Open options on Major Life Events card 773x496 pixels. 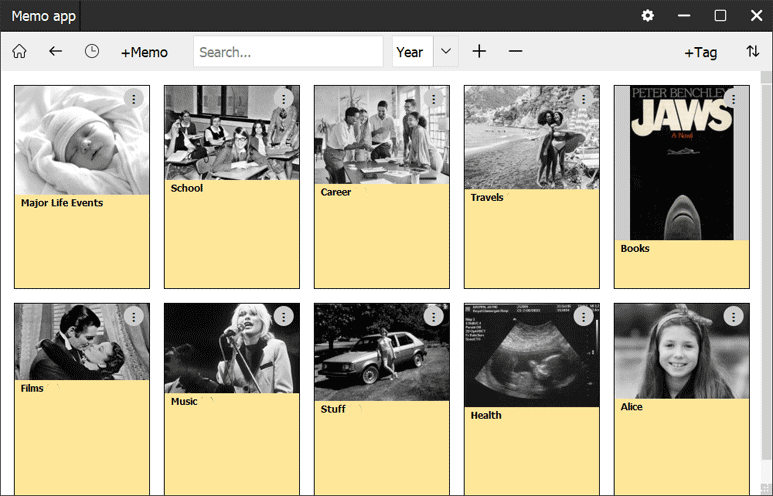[134, 98]
